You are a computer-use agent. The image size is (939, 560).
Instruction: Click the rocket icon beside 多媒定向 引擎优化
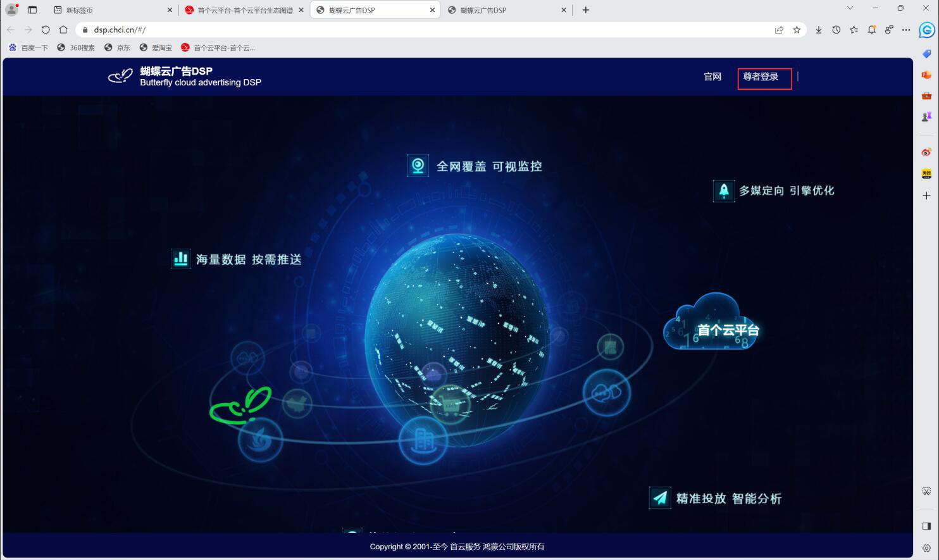[x=723, y=190]
